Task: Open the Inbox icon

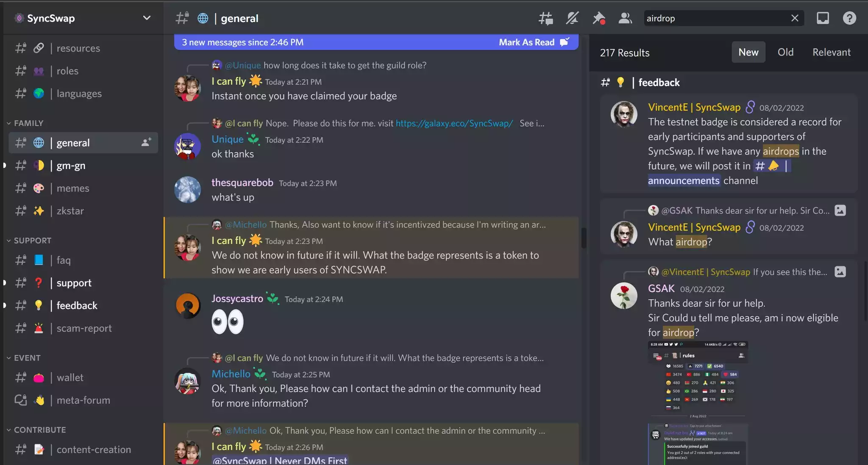Action: point(823,18)
